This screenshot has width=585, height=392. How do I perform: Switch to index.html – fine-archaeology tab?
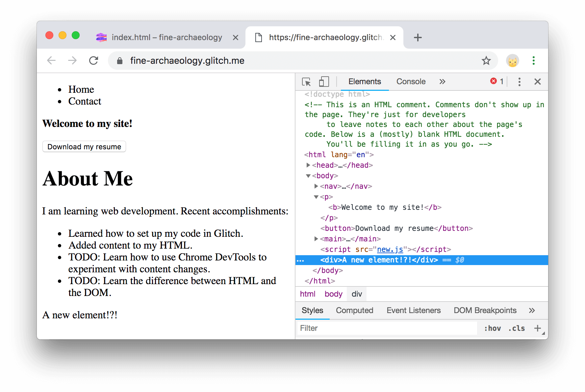167,37
